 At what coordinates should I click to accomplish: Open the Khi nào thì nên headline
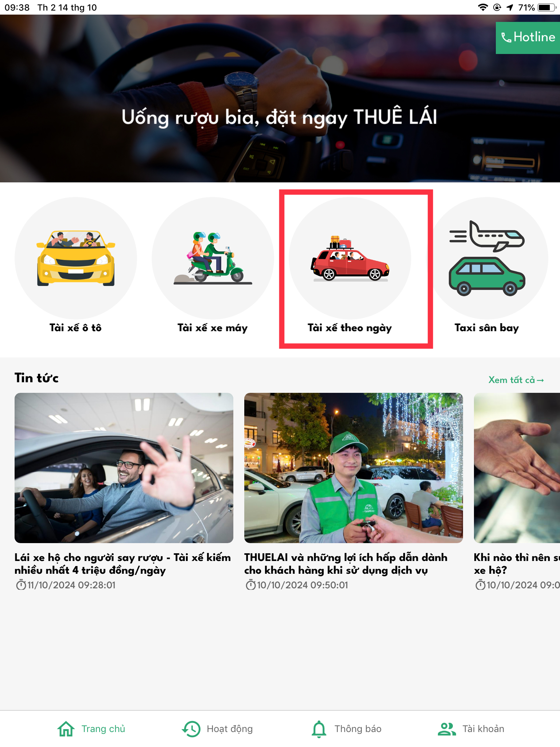[517, 564]
